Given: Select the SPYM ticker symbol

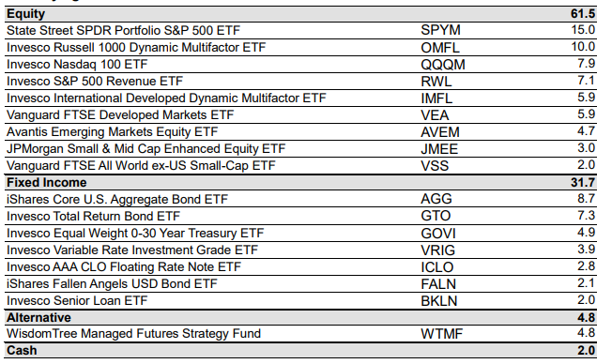Looking at the screenshot, I should pyautogui.click(x=440, y=30).
